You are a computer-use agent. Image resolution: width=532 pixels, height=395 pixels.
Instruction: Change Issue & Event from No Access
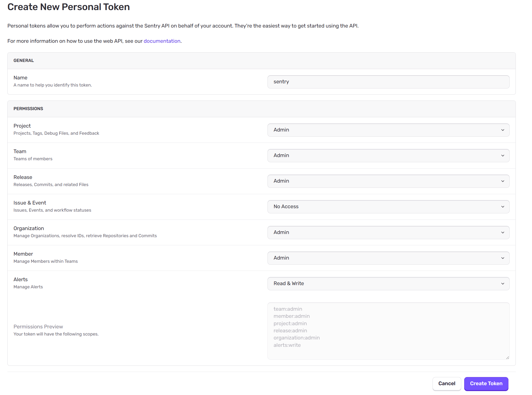(388, 207)
